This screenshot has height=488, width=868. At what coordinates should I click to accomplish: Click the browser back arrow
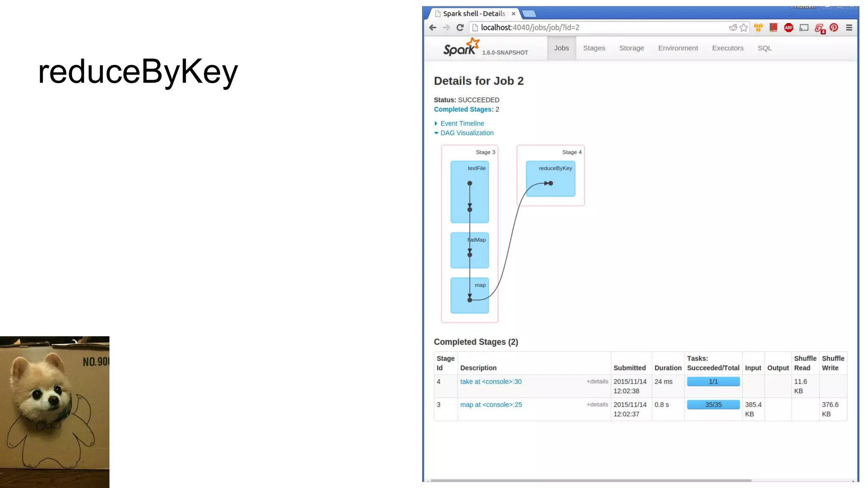click(432, 28)
